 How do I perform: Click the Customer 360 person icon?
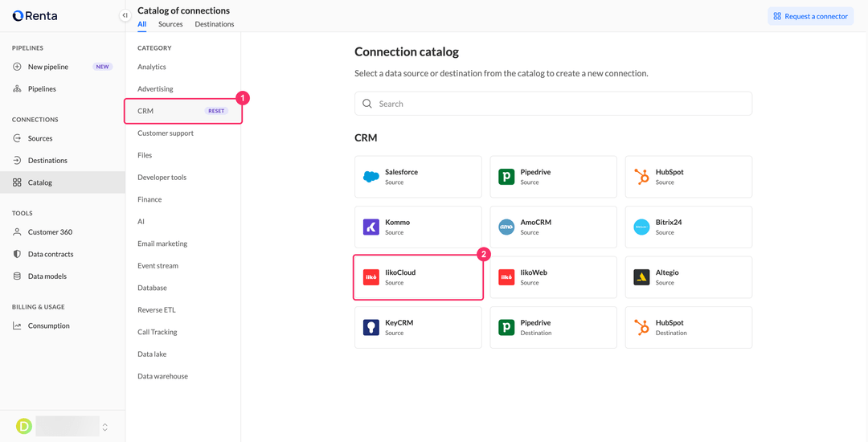pyautogui.click(x=17, y=231)
